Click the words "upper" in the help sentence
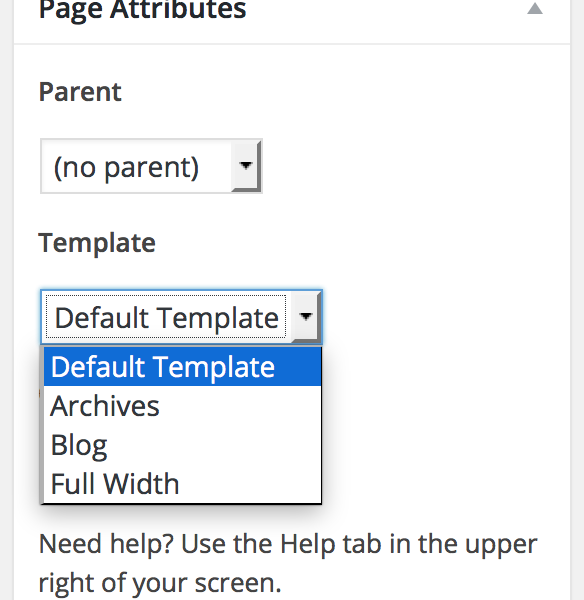The height and width of the screenshot is (600, 584). tap(501, 545)
